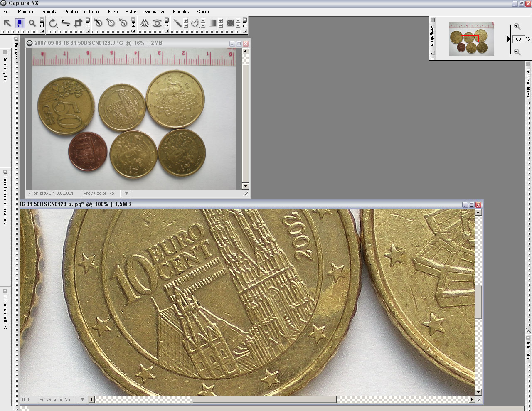Open the Finestra menu
This screenshot has height=411, width=532.
[x=181, y=12]
